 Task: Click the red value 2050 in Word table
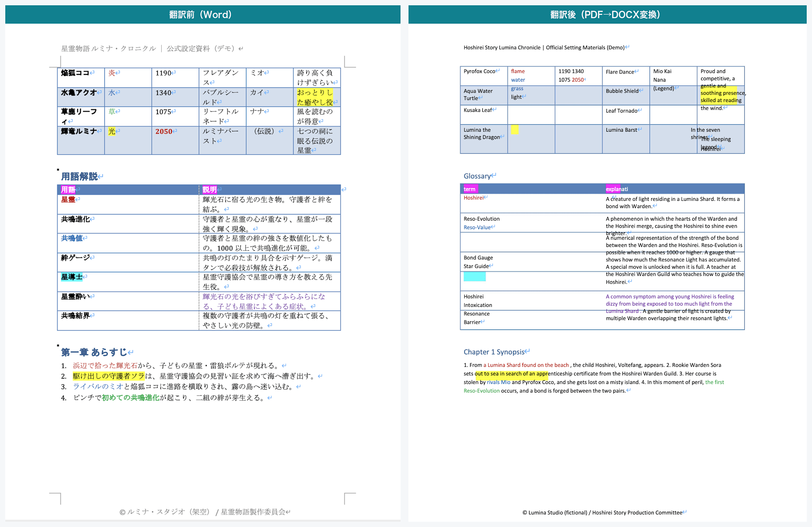(164, 131)
